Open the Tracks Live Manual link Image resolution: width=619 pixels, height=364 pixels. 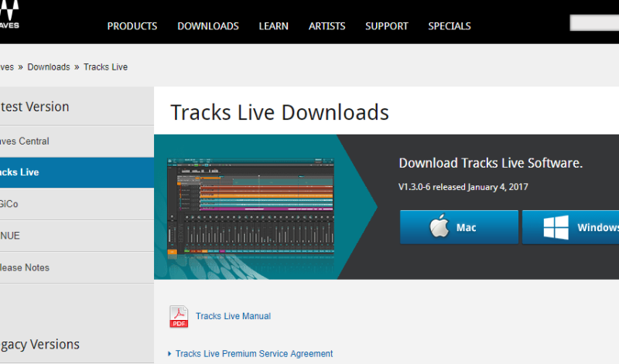coord(234,316)
